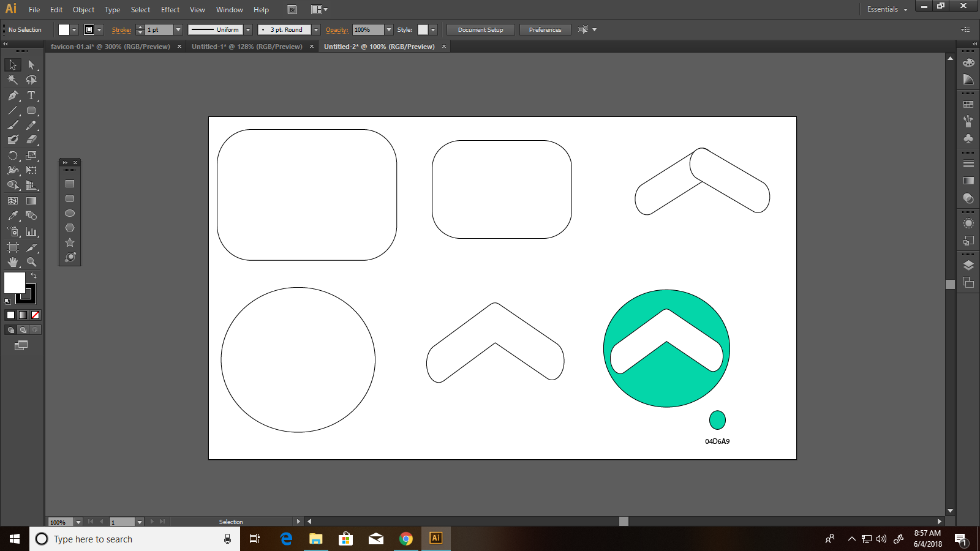Select the Paintbrush tool
Screen dimensions: 980x551
[x=12, y=124]
